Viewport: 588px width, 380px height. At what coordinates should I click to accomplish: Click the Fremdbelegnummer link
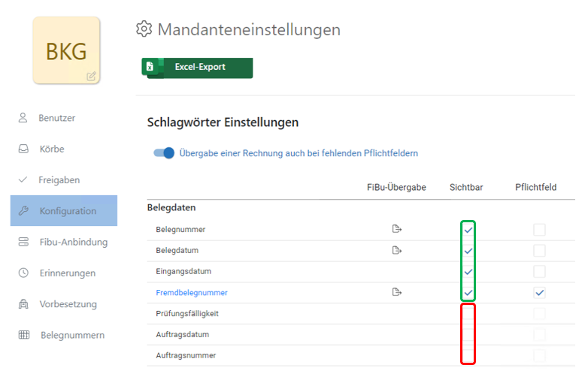click(192, 293)
